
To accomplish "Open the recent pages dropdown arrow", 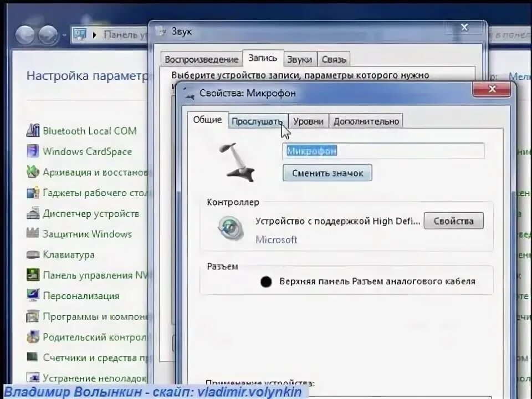I will (64, 35).
